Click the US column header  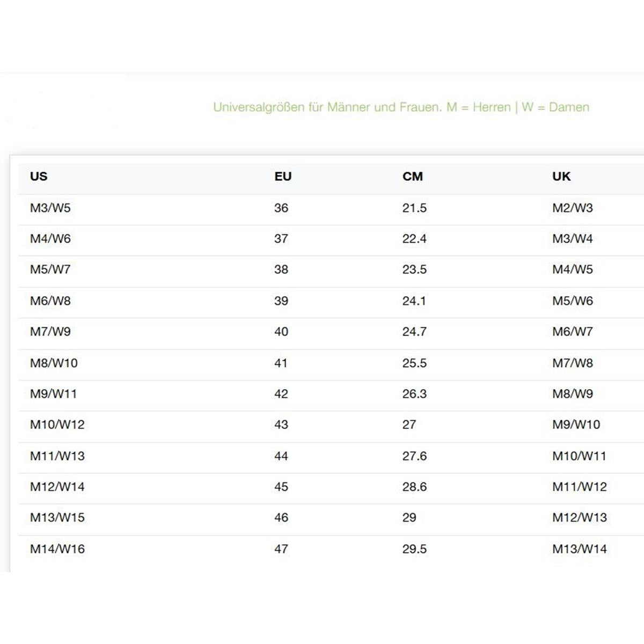point(39,177)
